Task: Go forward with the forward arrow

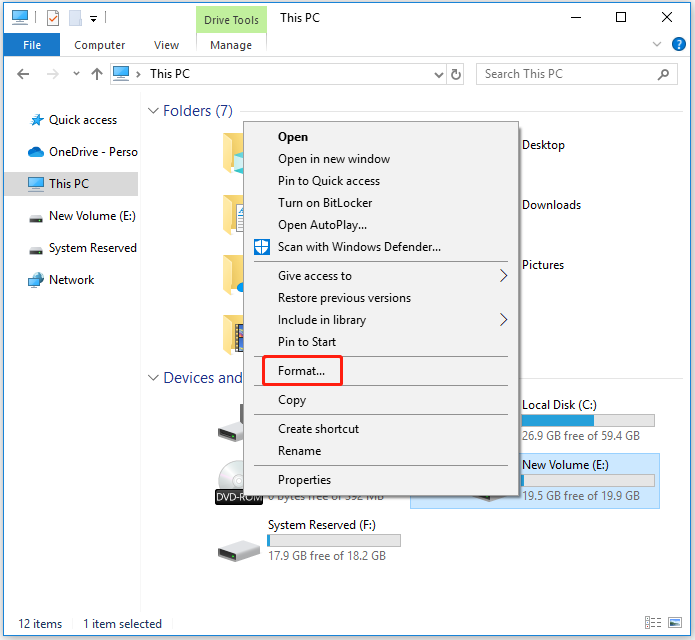Action: click(53, 74)
